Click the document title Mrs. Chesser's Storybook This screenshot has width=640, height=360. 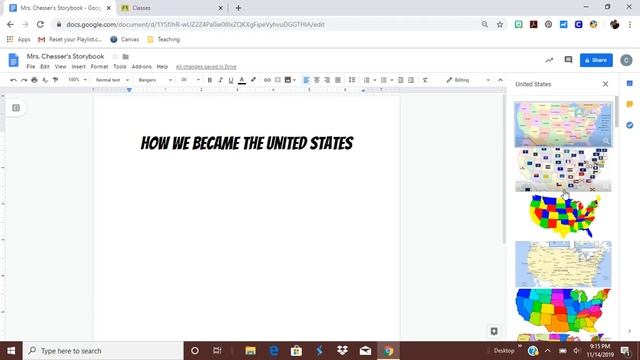pos(65,56)
